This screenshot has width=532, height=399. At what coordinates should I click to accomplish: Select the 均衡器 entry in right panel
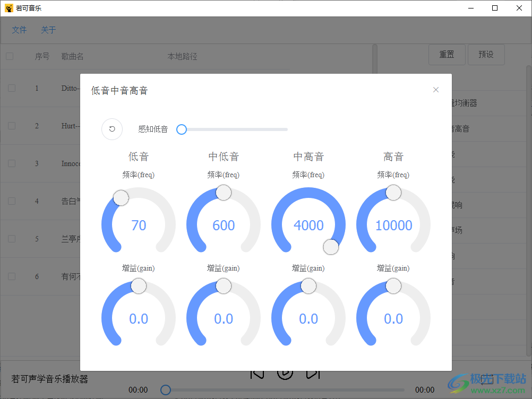pos(464,103)
